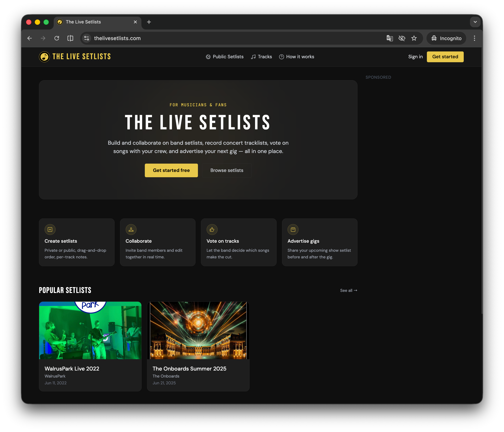
Task: Click the Advertise gigs calendar icon
Action: click(x=293, y=229)
